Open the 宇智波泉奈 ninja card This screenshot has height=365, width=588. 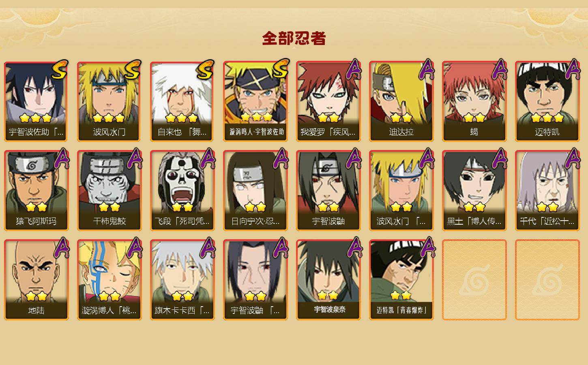(x=328, y=280)
